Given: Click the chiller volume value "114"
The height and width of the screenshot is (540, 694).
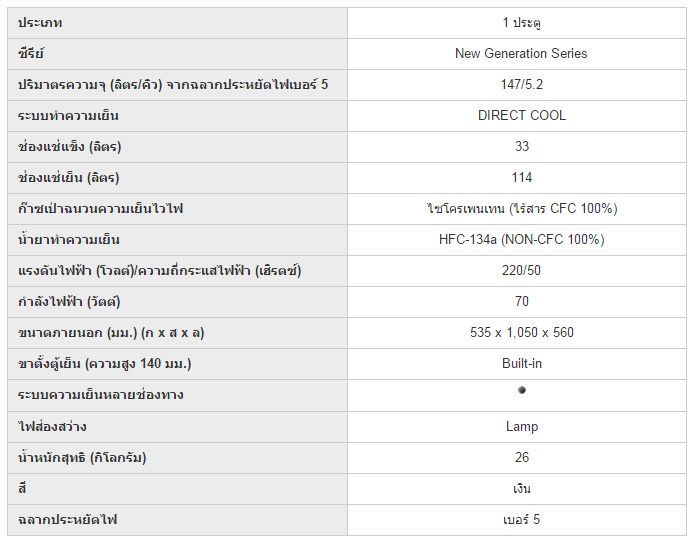Looking at the screenshot, I should tap(521, 177).
